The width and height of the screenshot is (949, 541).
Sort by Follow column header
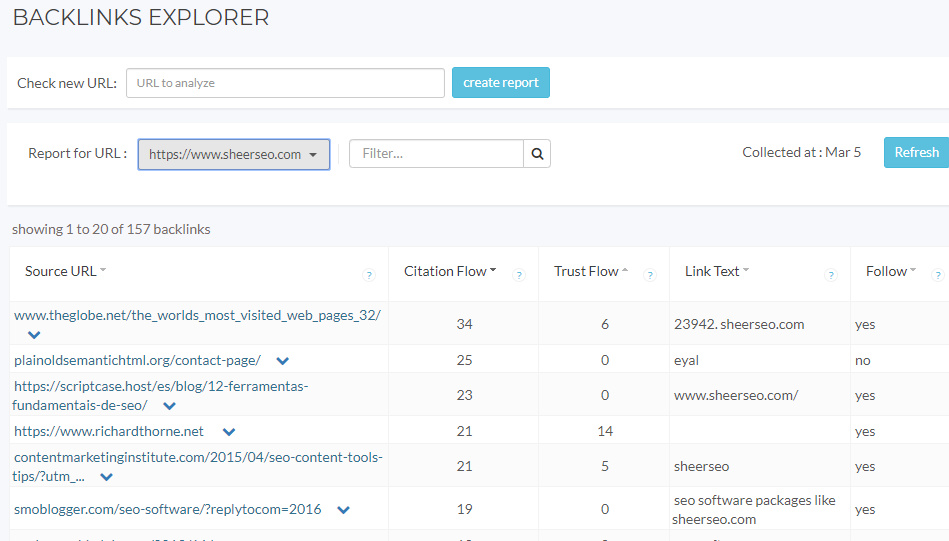click(x=891, y=271)
